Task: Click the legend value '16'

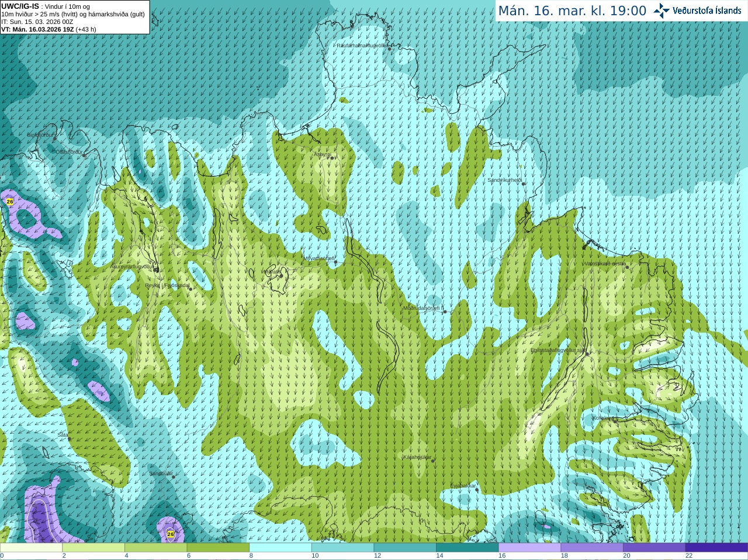Action: pyautogui.click(x=502, y=556)
